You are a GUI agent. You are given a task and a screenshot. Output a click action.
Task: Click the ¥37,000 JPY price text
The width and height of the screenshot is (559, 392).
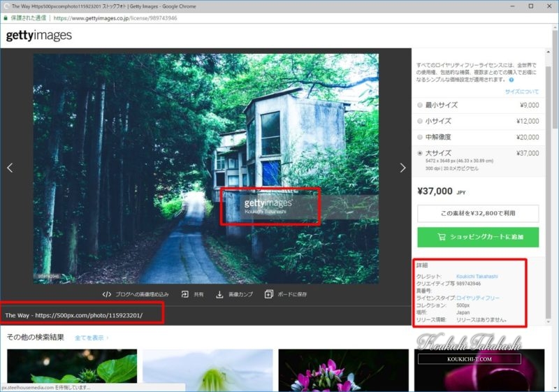coord(442,191)
